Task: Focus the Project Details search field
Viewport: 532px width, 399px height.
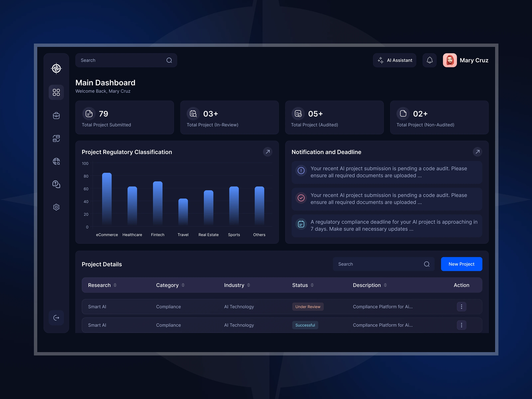Action: [x=379, y=264]
